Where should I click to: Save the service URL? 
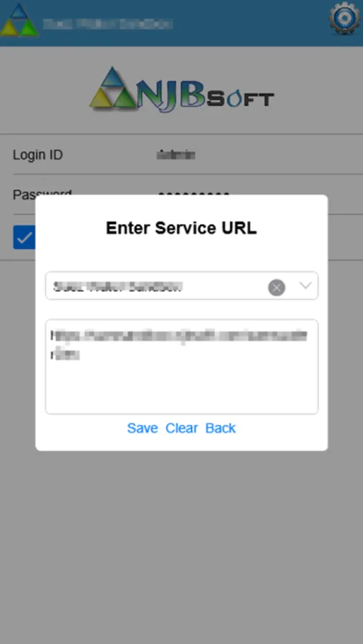[x=142, y=428]
